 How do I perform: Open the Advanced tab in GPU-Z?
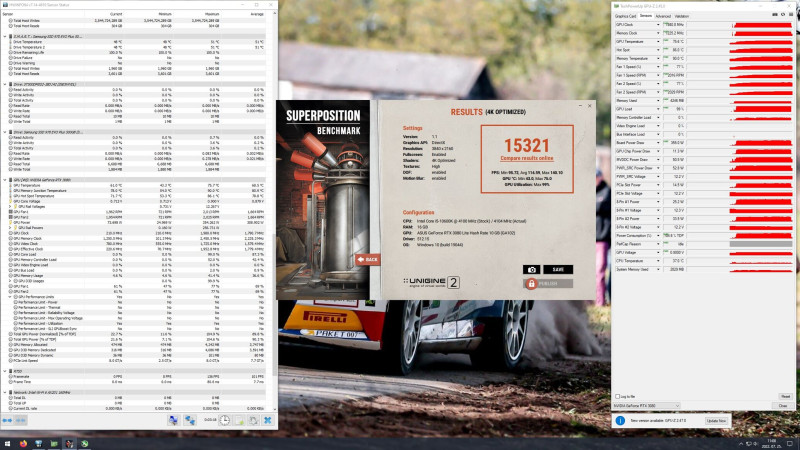tap(663, 16)
